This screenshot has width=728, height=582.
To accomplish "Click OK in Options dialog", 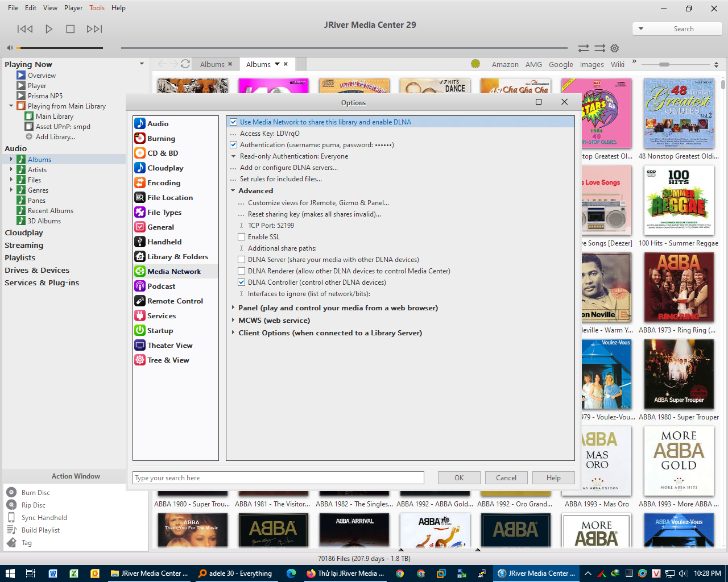I will 459,478.
